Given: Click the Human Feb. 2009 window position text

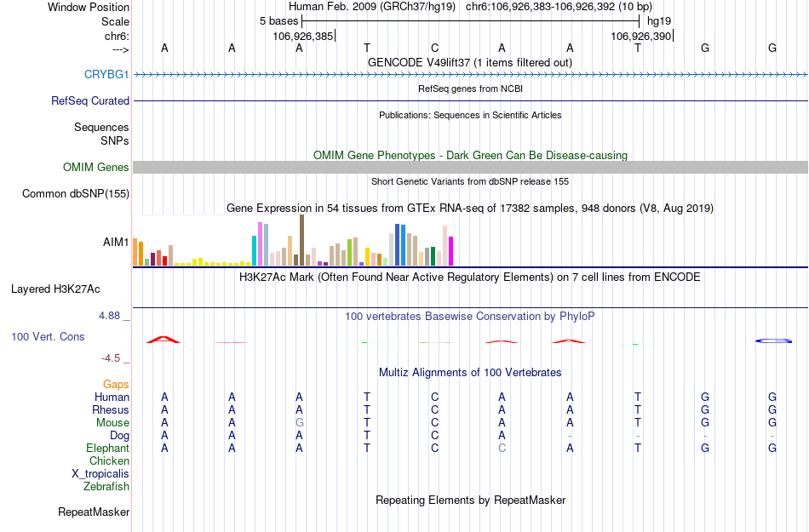Looking at the screenshot, I should 470,7.
